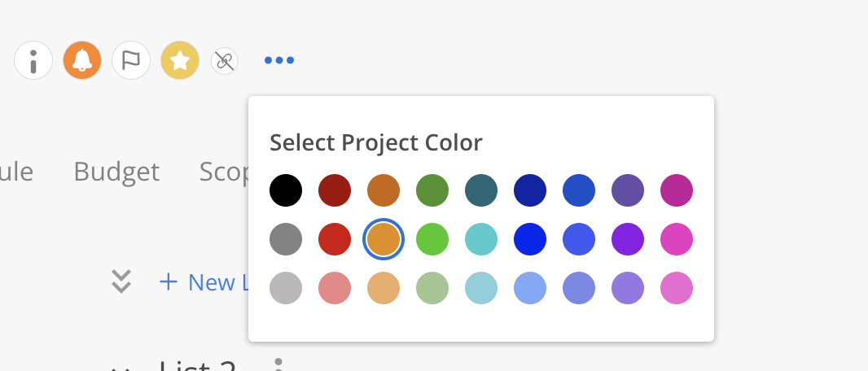Viewport: 868px width, 371px height.
Task: Select the dark red project color
Action: pos(335,190)
